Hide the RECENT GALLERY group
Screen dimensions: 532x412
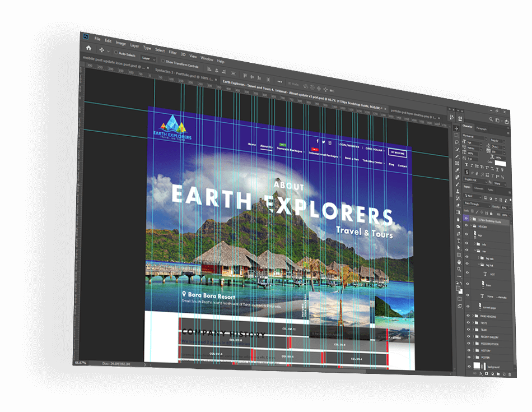(x=469, y=336)
